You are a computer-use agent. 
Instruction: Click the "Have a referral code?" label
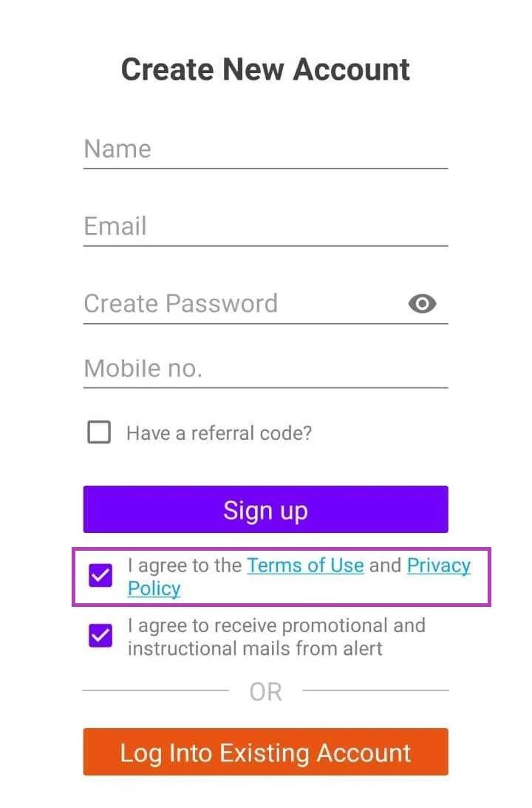click(219, 433)
